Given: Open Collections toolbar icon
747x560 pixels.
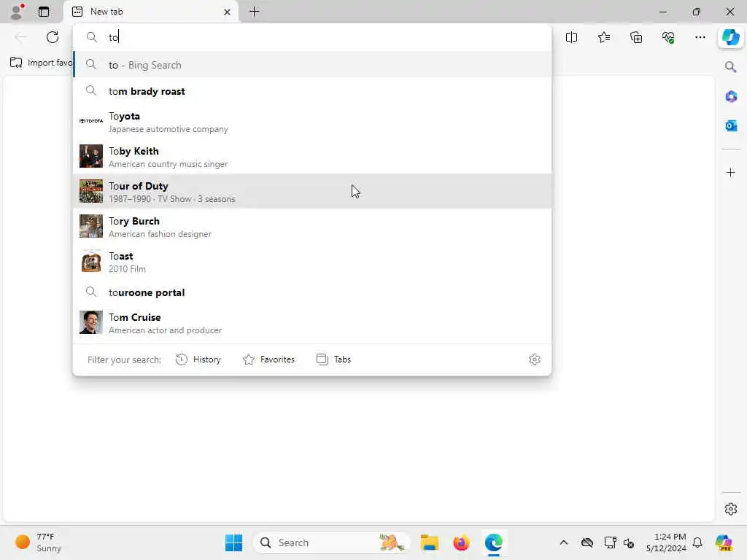Looking at the screenshot, I should click(x=636, y=37).
